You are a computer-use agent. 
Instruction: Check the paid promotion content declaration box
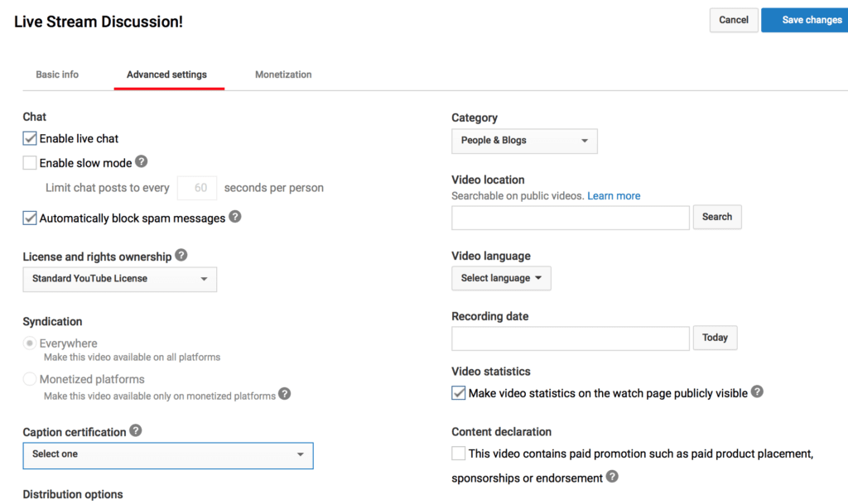459,454
